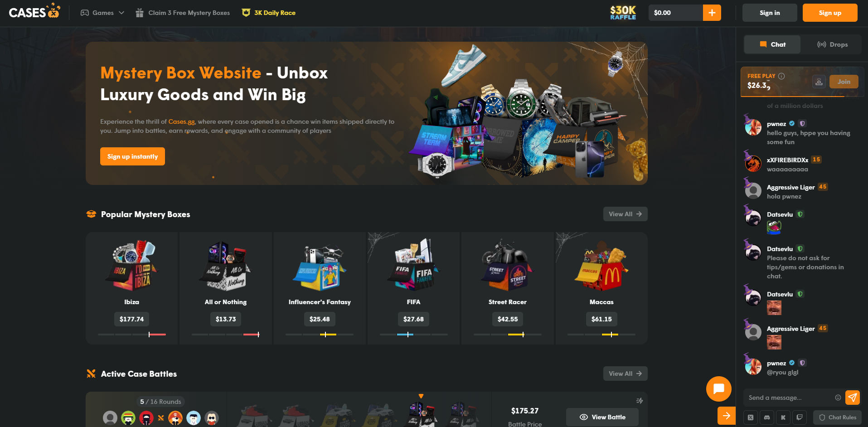Click the Sign up instantly button
This screenshot has width=868, height=427.
point(132,156)
